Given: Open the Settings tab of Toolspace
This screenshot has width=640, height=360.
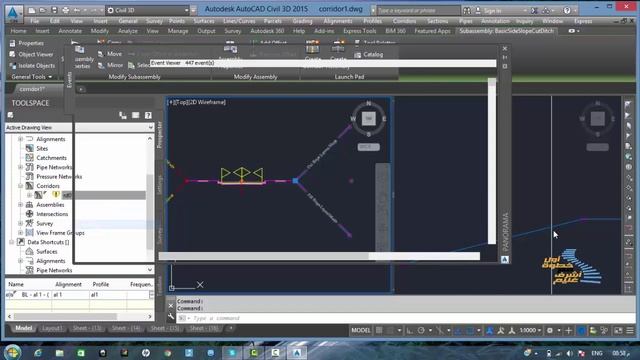Looking at the screenshot, I should point(160,185).
